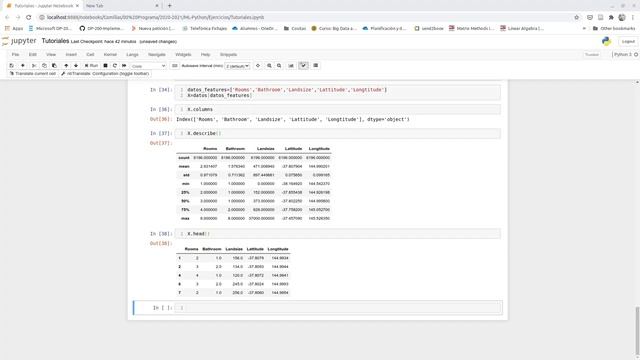The width and height of the screenshot is (640, 360).
Task: Open the Langs menu
Action: (x=132, y=55)
